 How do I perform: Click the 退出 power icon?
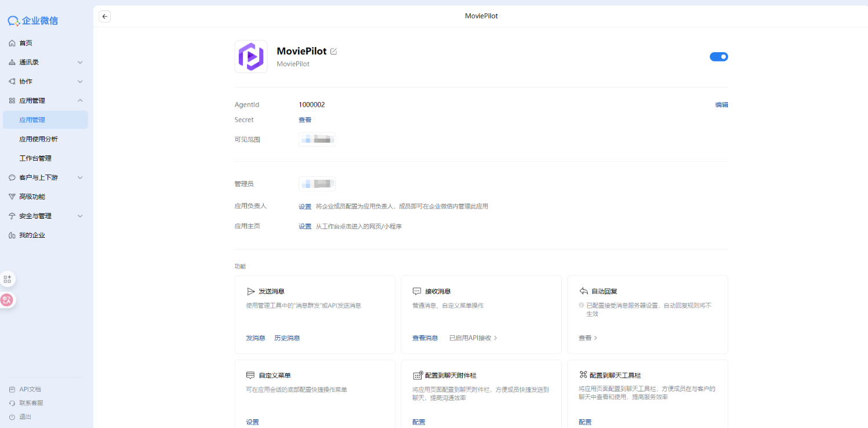[x=12, y=417]
